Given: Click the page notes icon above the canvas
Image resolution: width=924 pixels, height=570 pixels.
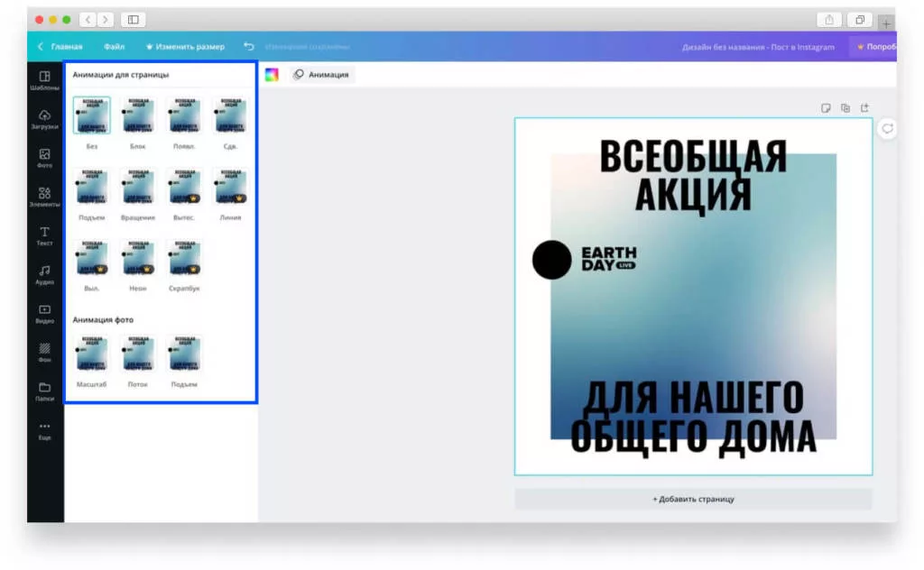Looking at the screenshot, I should (826, 108).
